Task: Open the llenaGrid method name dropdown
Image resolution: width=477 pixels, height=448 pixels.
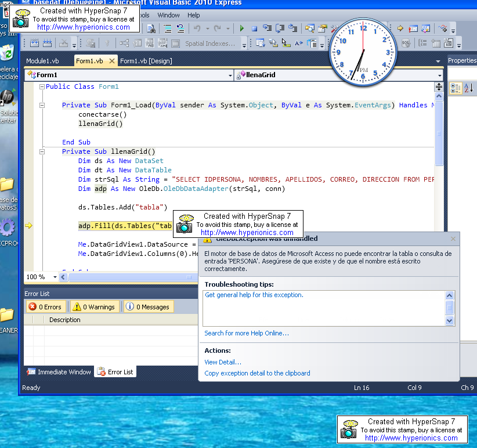Action: click(440, 75)
